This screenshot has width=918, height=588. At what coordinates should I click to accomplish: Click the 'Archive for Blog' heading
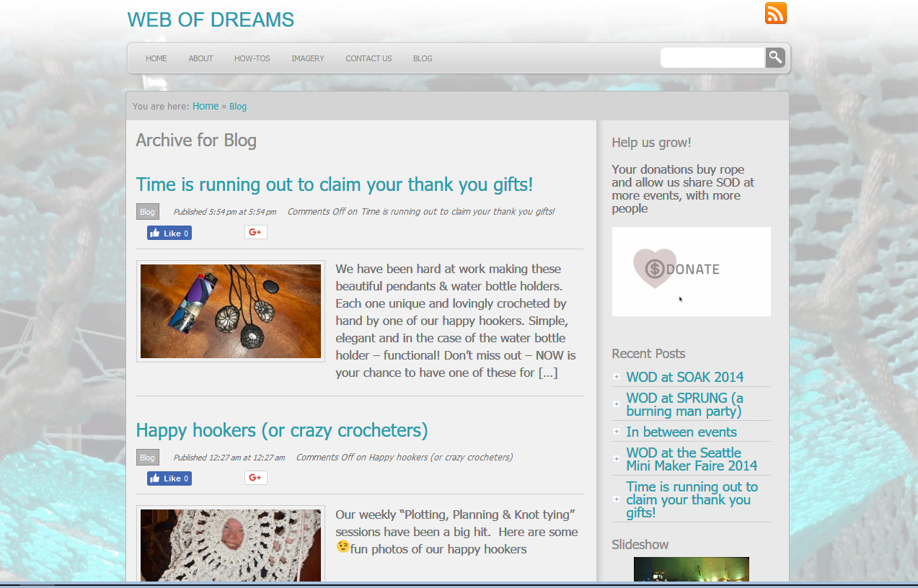point(196,140)
